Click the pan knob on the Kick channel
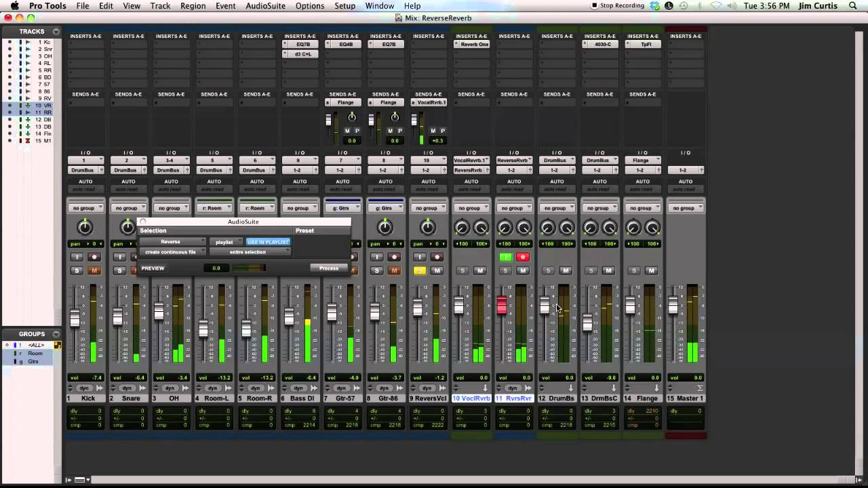This screenshot has height=488, width=868. point(85,227)
